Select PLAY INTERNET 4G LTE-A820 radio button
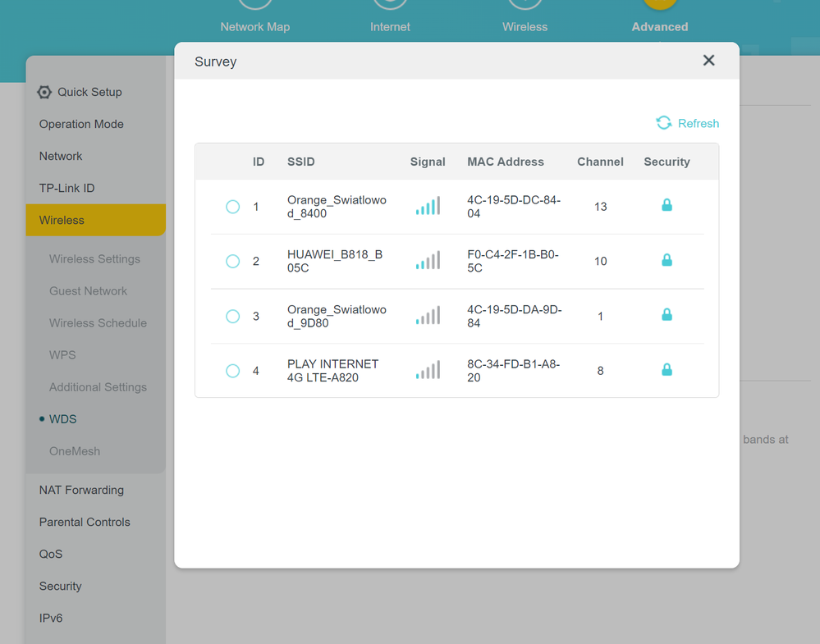This screenshot has height=644, width=820. 233,371
